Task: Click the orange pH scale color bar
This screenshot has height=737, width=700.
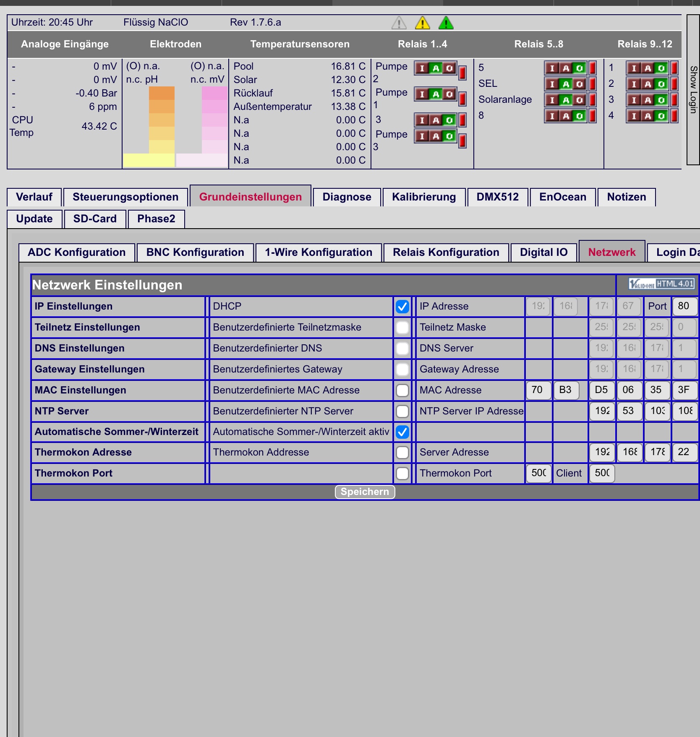Action: coord(162,120)
